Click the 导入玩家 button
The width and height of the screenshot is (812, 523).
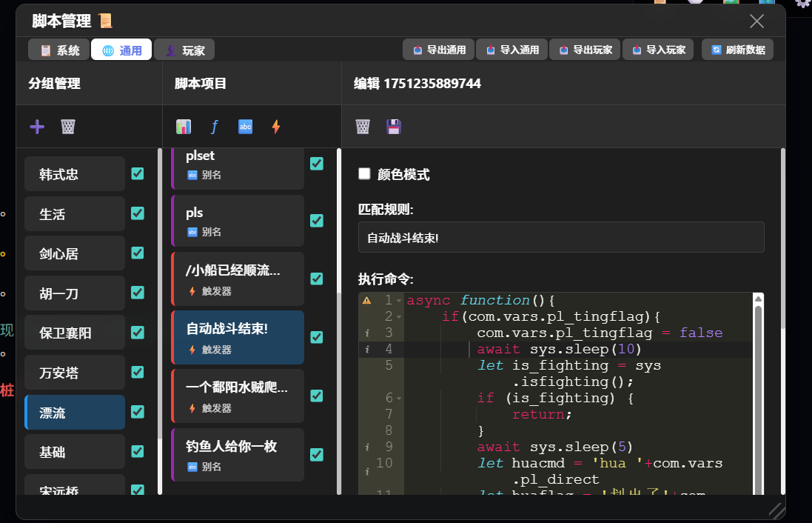pos(658,50)
